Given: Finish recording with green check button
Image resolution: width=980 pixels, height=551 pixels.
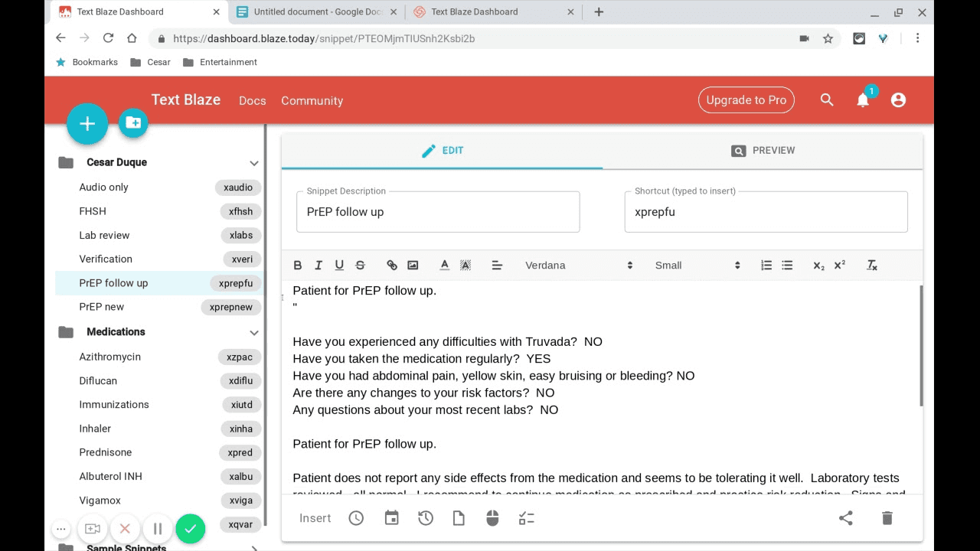Looking at the screenshot, I should click(x=190, y=529).
